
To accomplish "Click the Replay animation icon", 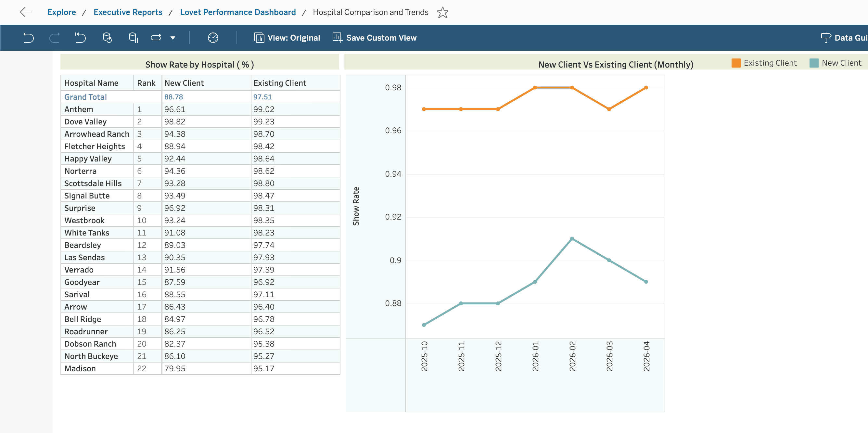I will pyautogui.click(x=156, y=38).
